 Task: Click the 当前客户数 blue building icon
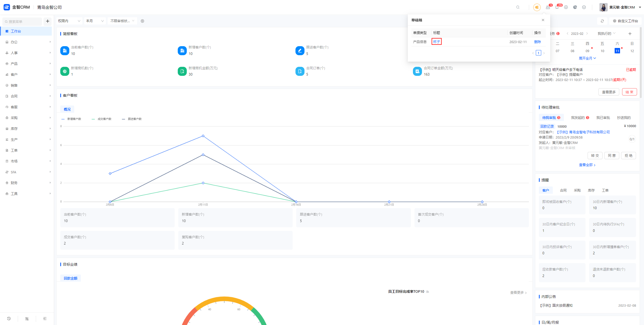(65, 51)
